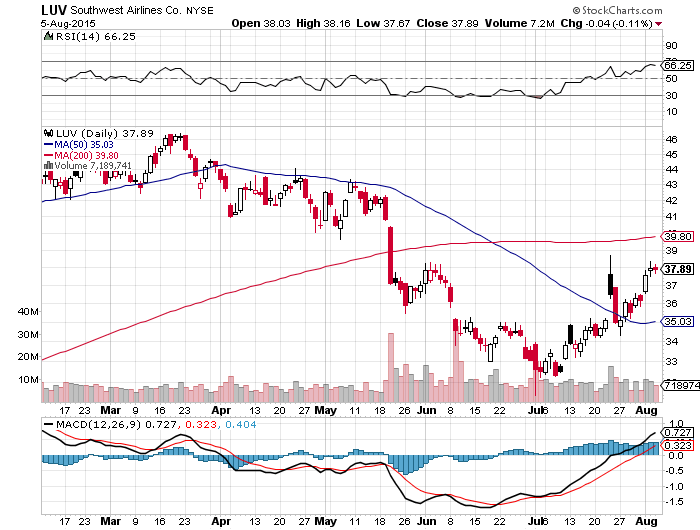This screenshot has height=530, width=700.
Task: Click the RSI(14) 66.25 legend text
Action: [x=96, y=37]
